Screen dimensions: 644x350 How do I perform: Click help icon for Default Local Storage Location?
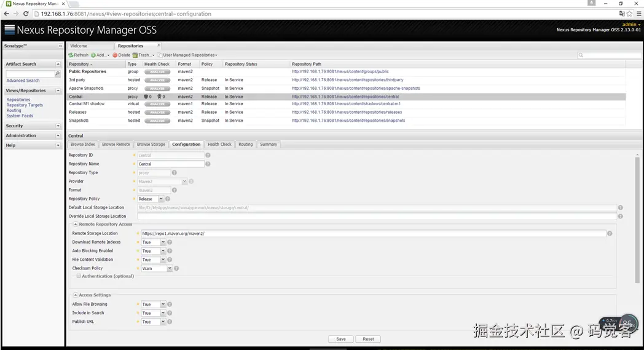(620, 208)
